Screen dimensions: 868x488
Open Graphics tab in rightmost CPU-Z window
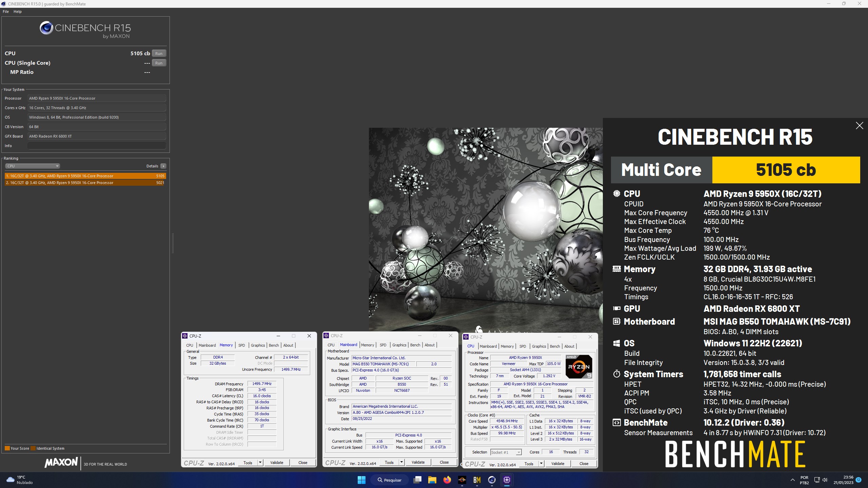coord(539,346)
